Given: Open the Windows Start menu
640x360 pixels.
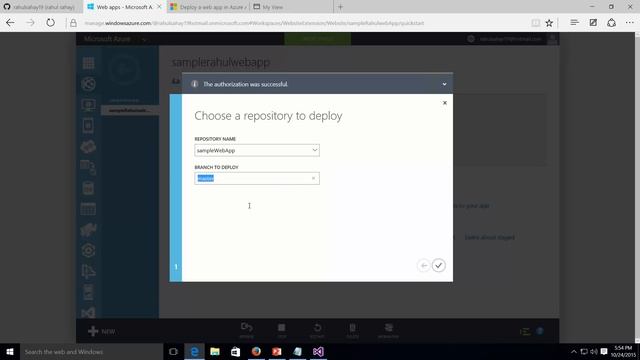Looking at the screenshot, I should click(10, 351).
